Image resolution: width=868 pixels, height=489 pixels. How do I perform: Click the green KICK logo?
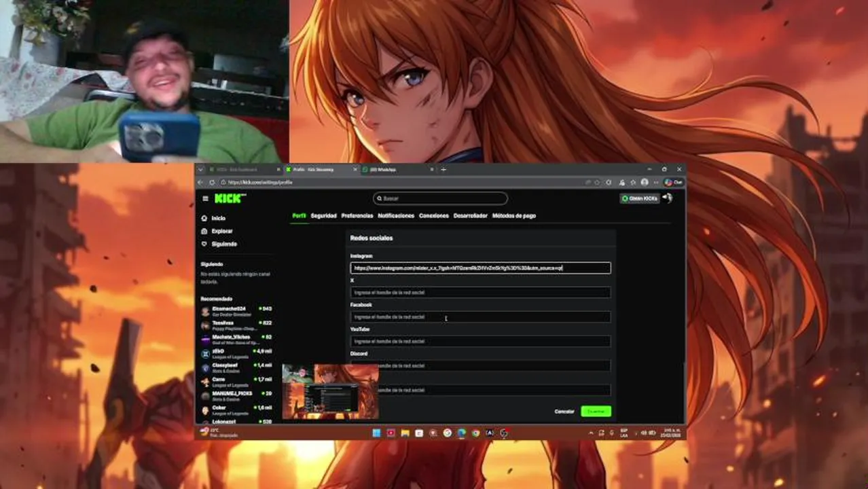coord(230,198)
